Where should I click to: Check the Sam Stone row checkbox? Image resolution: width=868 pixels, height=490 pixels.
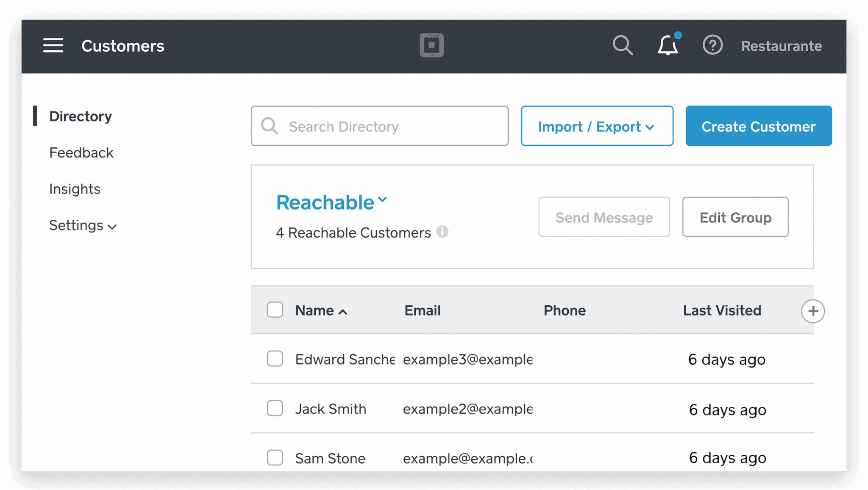click(x=275, y=457)
